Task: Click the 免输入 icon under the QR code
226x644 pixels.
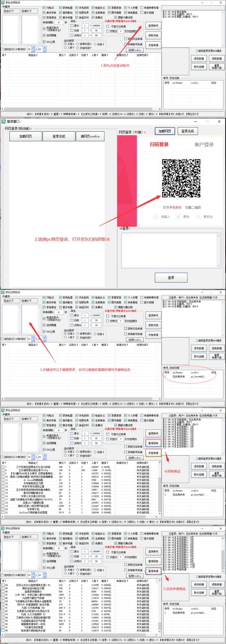Action: point(156,217)
